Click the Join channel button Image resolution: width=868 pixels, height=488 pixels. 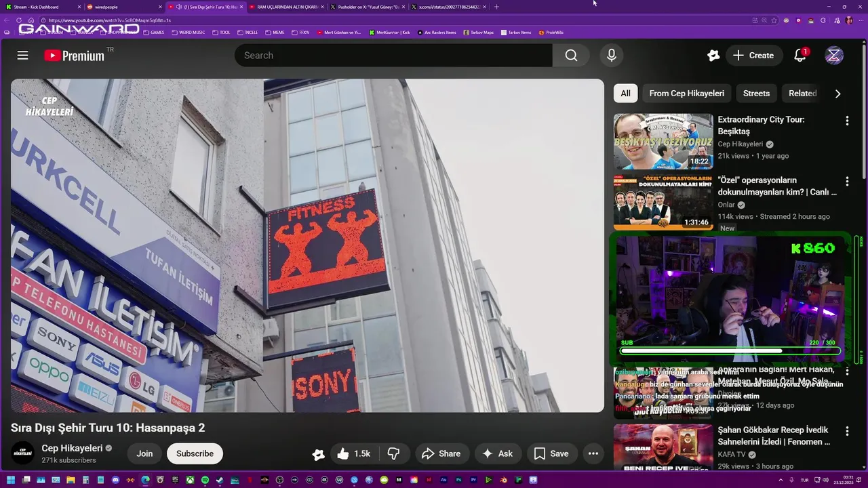144,453
